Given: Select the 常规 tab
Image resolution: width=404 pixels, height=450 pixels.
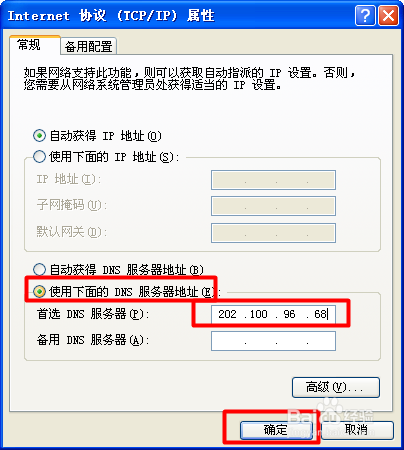Looking at the screenshot, I should [29, 45].
